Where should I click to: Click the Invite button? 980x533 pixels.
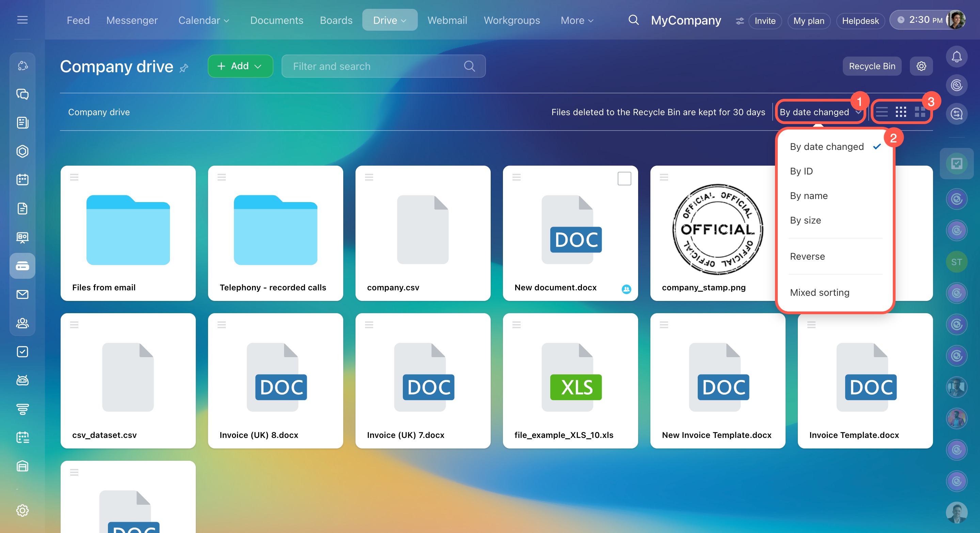click(x=765, y=20)
